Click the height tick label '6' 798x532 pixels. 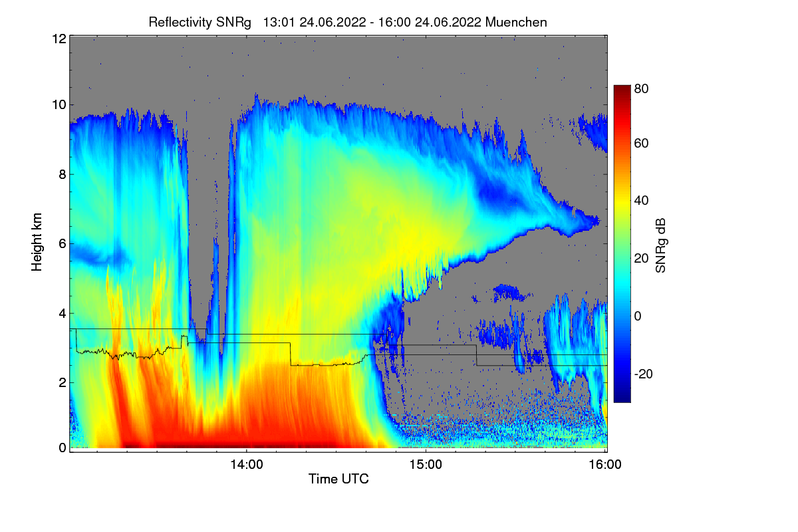(x=62, y=243)
